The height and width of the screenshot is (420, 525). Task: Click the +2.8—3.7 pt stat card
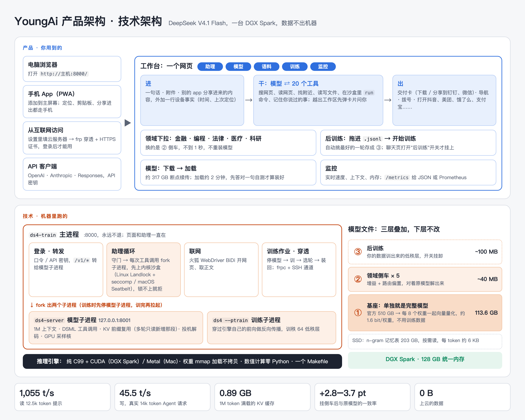(x=362, y=397)
